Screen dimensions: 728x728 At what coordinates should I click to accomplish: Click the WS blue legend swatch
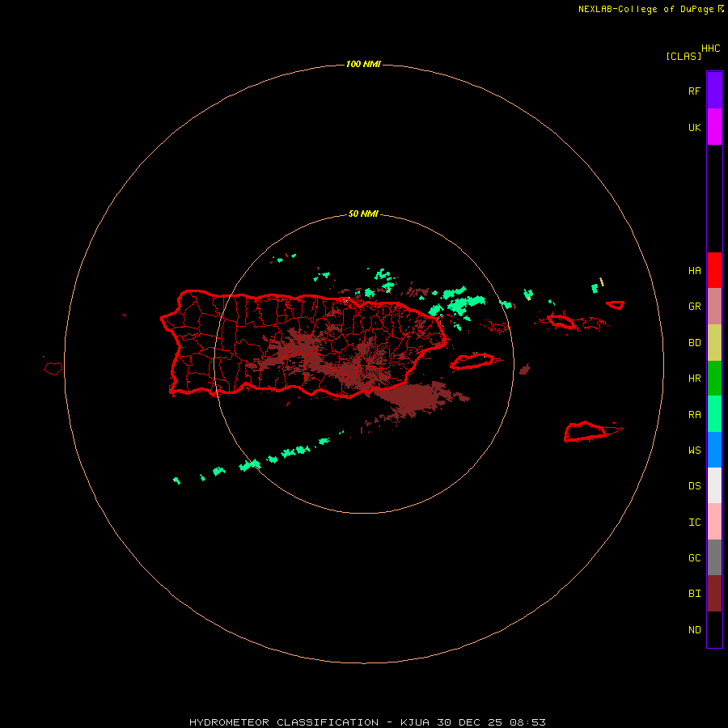click(x=714, y=450)
